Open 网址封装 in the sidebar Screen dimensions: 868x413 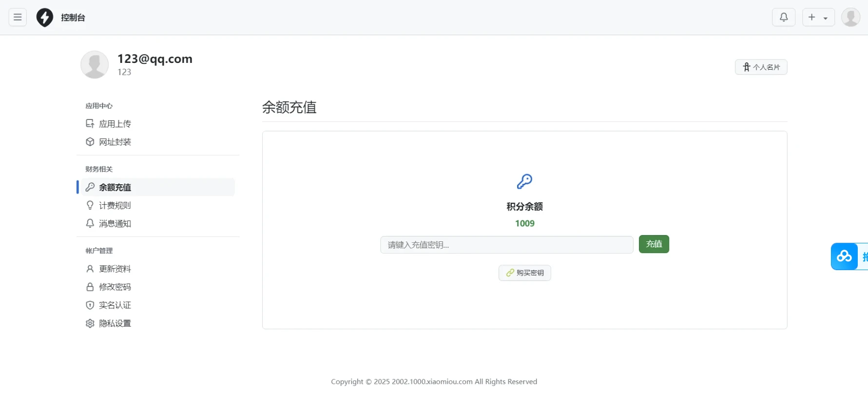pyautogui.click(x=115, y=142)
